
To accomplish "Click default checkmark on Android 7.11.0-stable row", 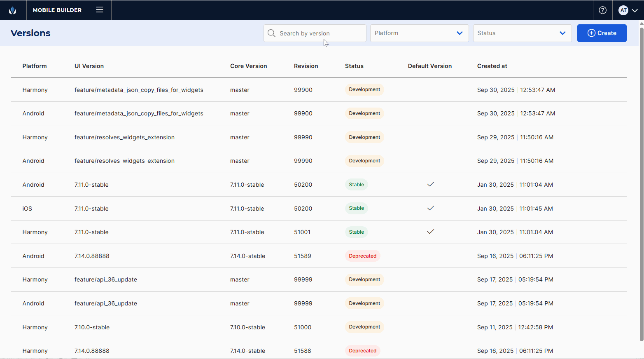I will (430, 184).
